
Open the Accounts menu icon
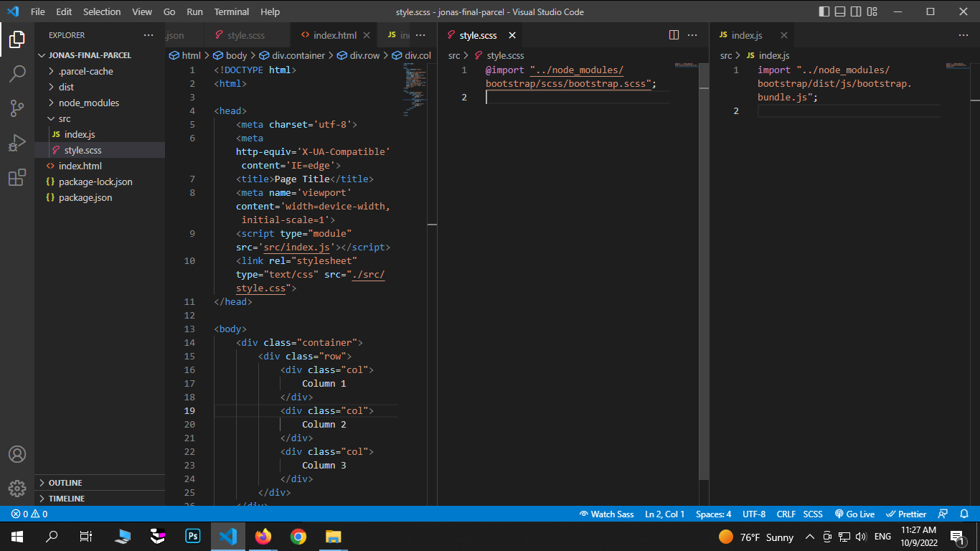coord(17,454)
